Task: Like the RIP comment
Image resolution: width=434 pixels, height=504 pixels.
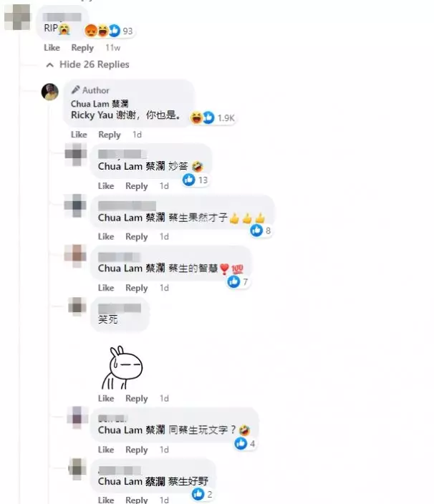Action: [52, 47]
